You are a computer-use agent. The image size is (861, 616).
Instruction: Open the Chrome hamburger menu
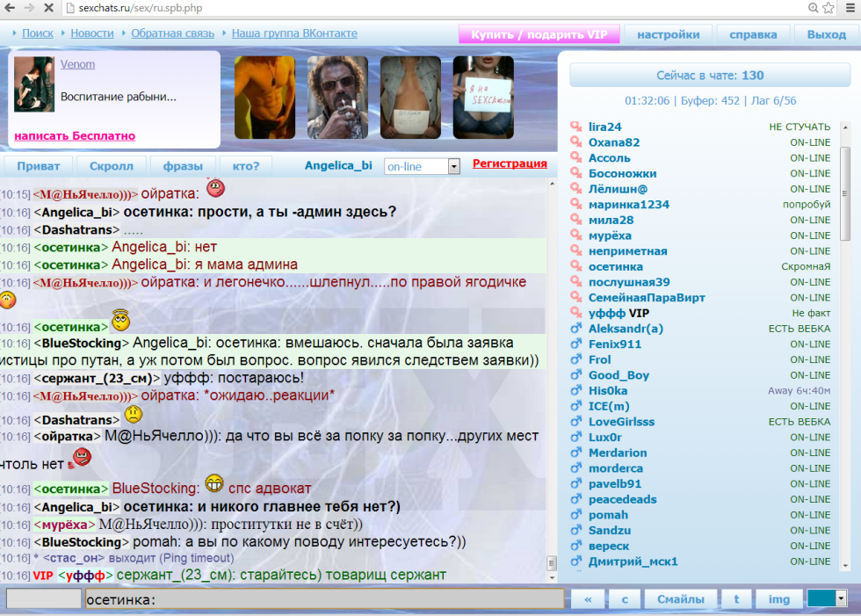click(x=849, y=8)
